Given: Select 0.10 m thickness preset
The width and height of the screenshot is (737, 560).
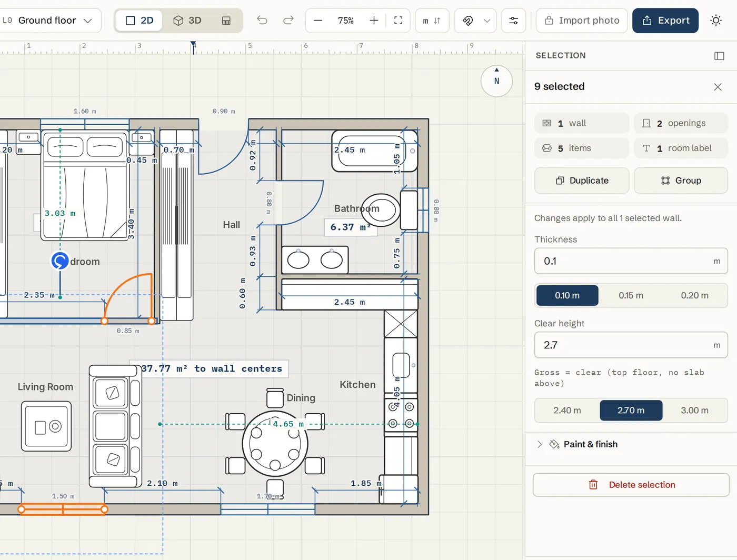Looking at the screenshot, I should 567,295.
